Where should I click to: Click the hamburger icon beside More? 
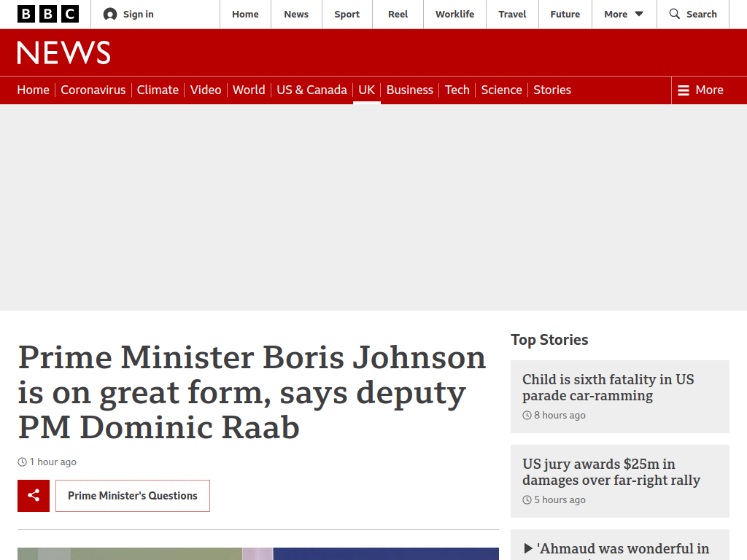[x=683, y=90]
